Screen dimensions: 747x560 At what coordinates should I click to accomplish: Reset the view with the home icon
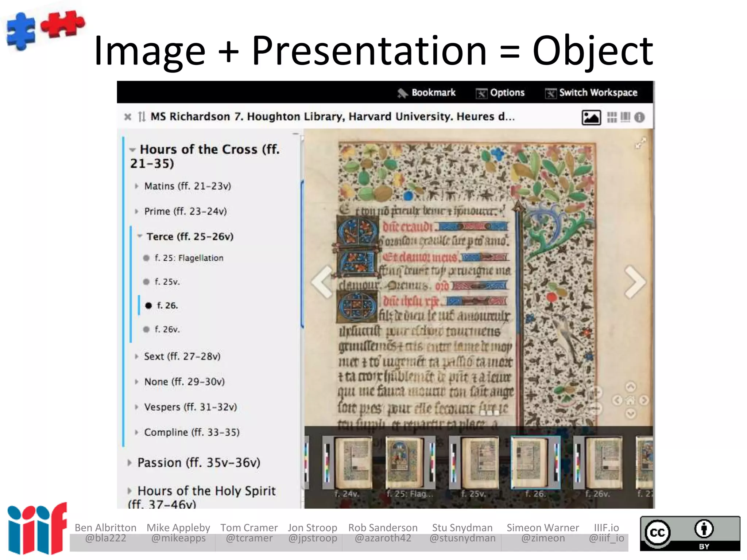click(x=631, y=401)
